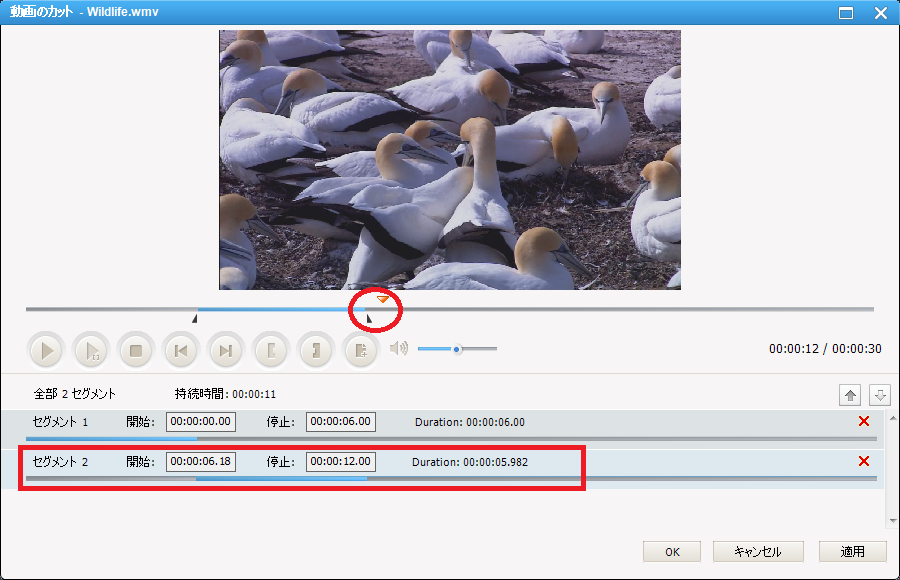Play the video preview
The image size is (900, 580).
[46, 350]
